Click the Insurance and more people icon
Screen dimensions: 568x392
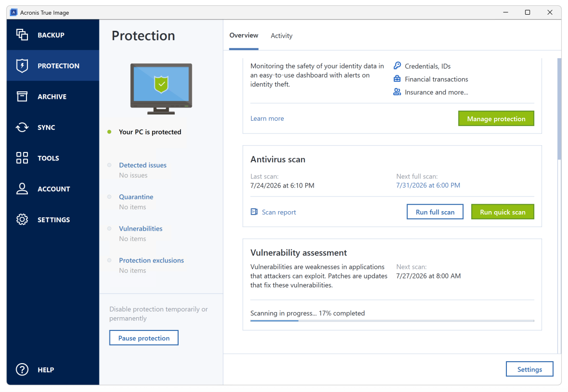pyautogui.click(x=397, y=91)
